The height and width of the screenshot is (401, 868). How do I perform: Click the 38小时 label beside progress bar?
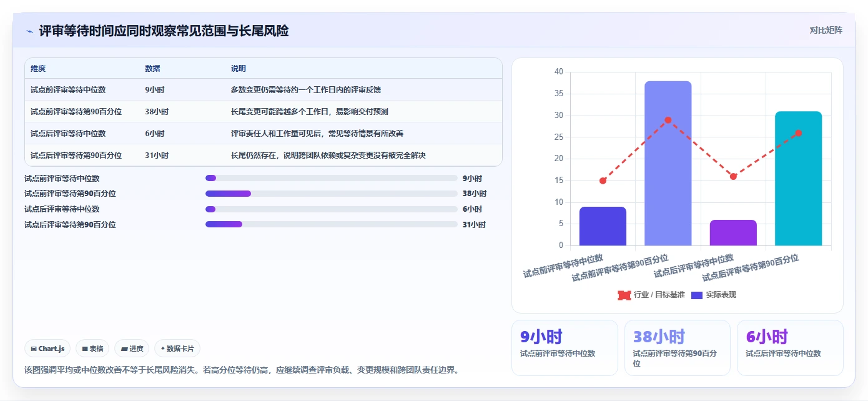coord(475,194)
